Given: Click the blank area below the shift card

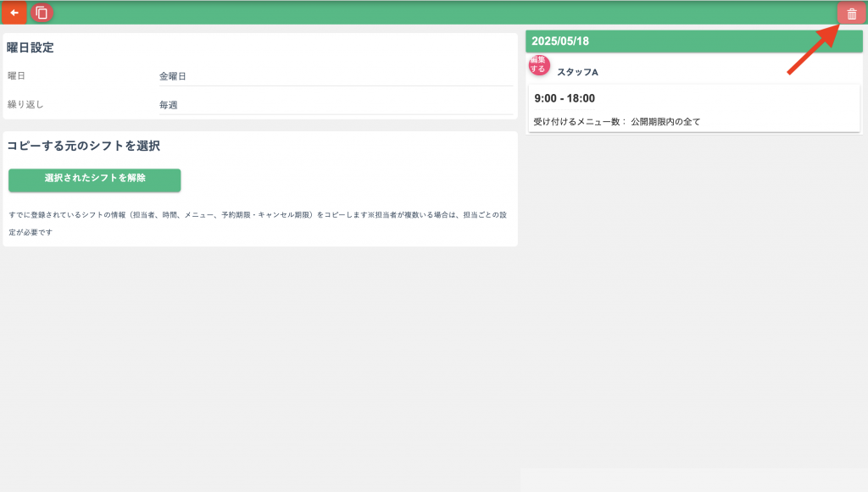Looking at the screenshot, I should [693, 296].
